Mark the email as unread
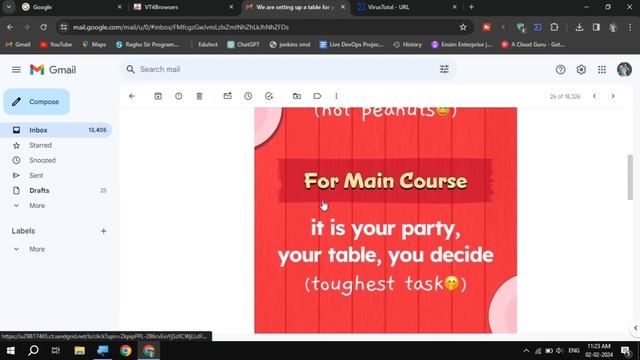640x360 pixels. pyautogui.click(x=227, y=96)
